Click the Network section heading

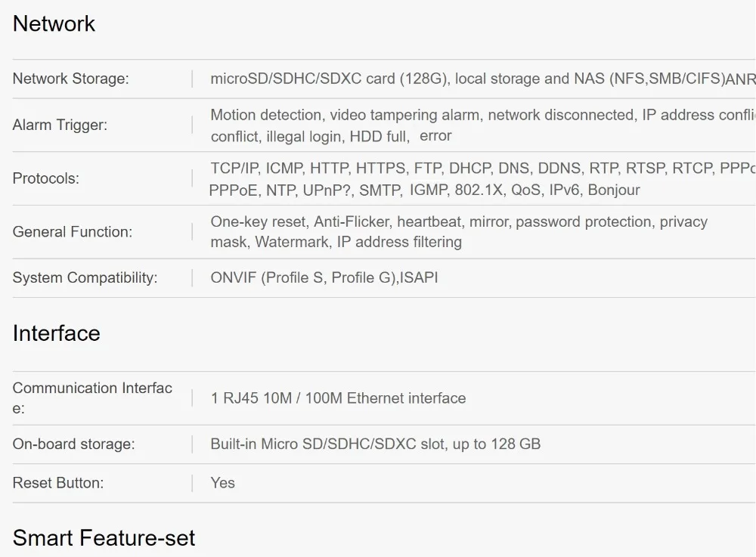(54, 23)
